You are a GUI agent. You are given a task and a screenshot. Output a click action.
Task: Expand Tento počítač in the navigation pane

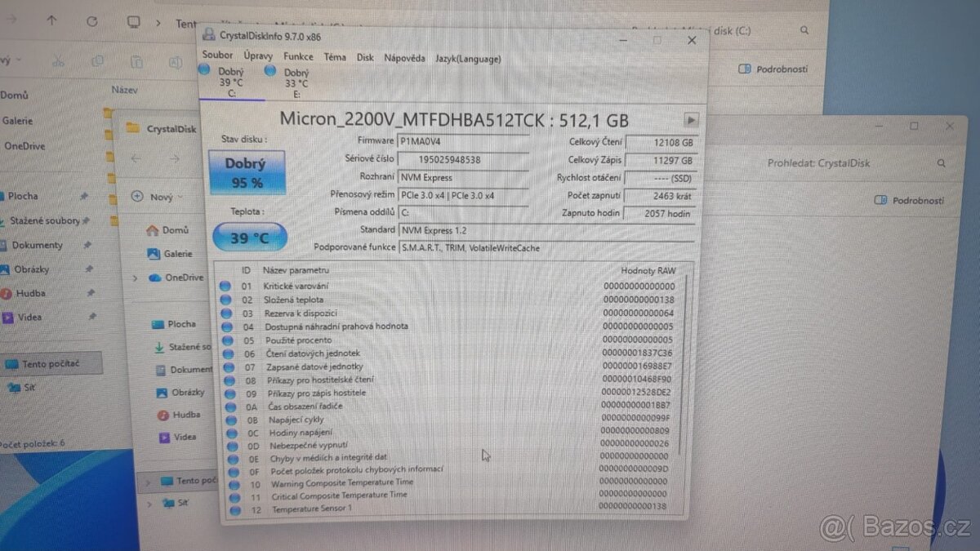coord(147,482)
